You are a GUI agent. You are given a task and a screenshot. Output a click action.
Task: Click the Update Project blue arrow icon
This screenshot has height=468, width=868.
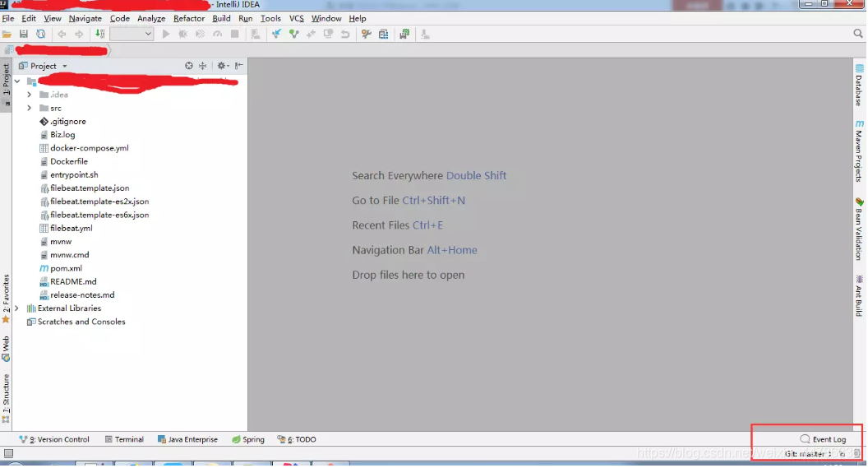(x=276, y=35)
